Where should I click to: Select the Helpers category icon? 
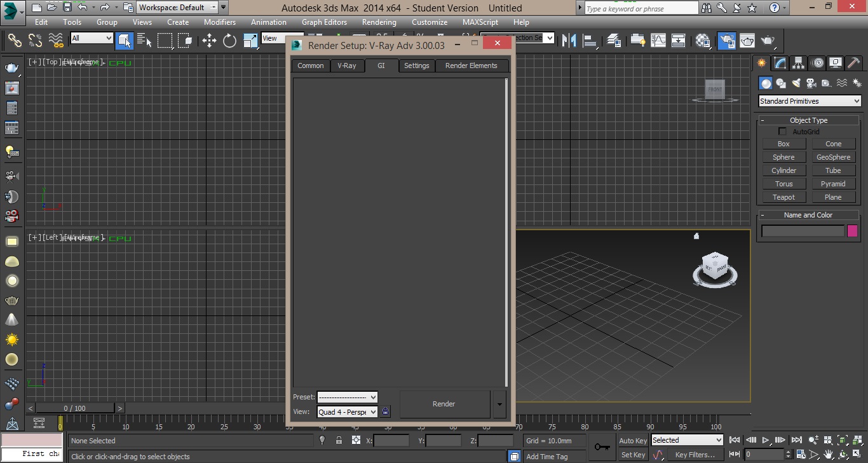[x=826, y=83]
